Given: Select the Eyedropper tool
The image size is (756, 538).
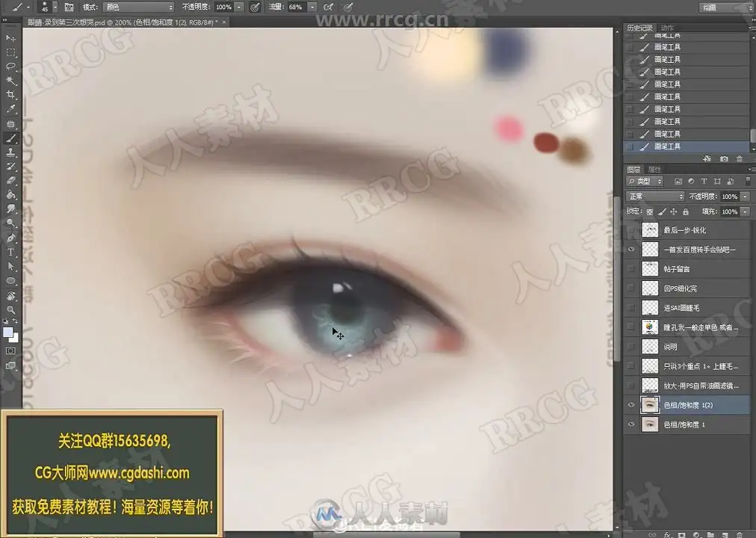Looking at the screenshot, I should coord(10,109).
